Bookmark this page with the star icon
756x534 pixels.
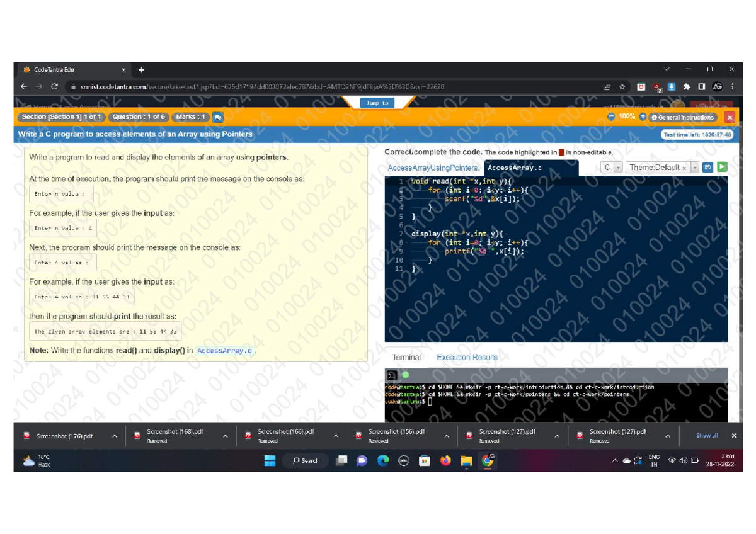pos(622,87)
